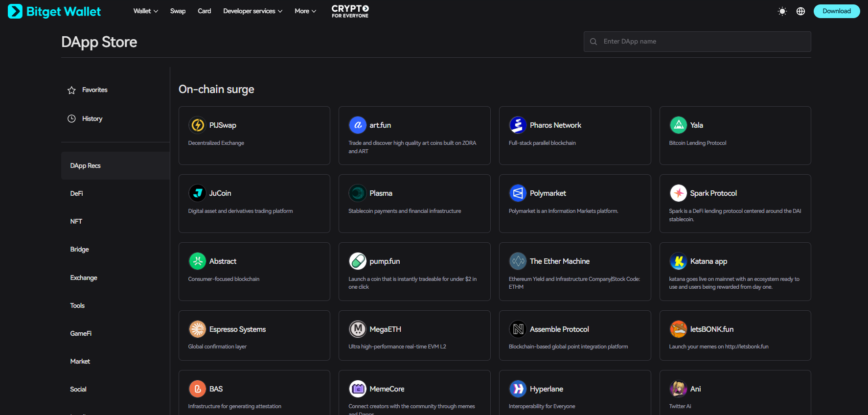Click the 'On-chain surge' section heading
The width and height of the screenshot is (868, 415).
coord(216,89)
